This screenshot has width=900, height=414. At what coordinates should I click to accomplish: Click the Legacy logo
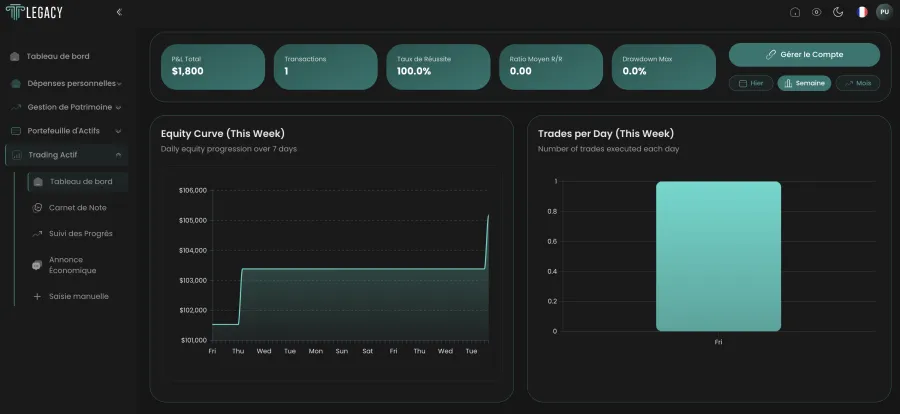point(34,12)
